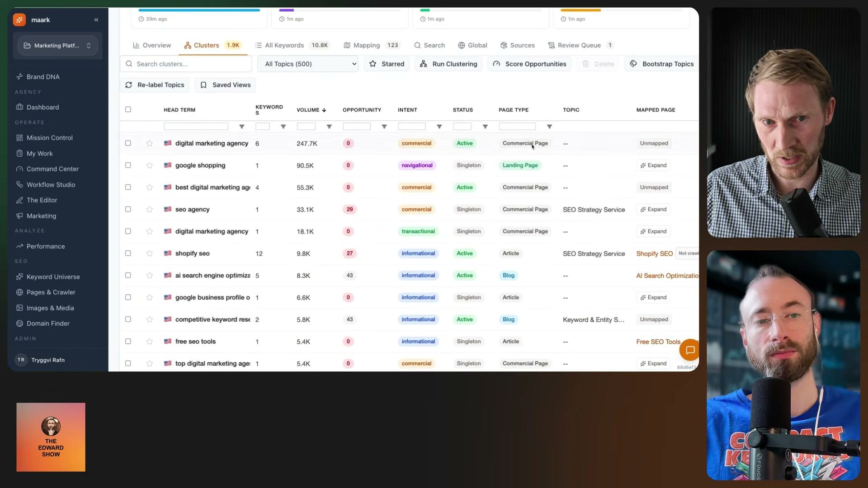Open filter options for Opportunity column
Viewport: 868px width, 488px height.
point(384,127)
